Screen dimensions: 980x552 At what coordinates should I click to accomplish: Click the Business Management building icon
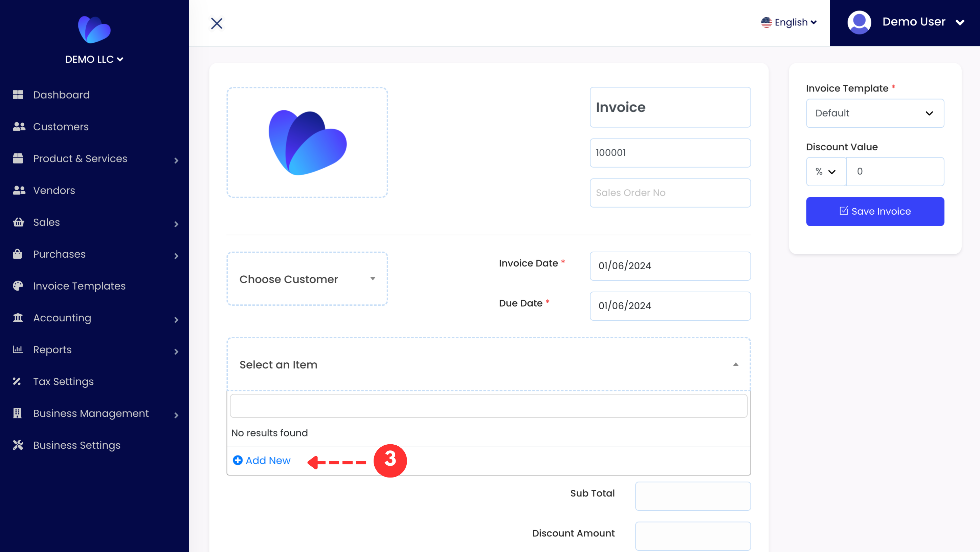17,413
